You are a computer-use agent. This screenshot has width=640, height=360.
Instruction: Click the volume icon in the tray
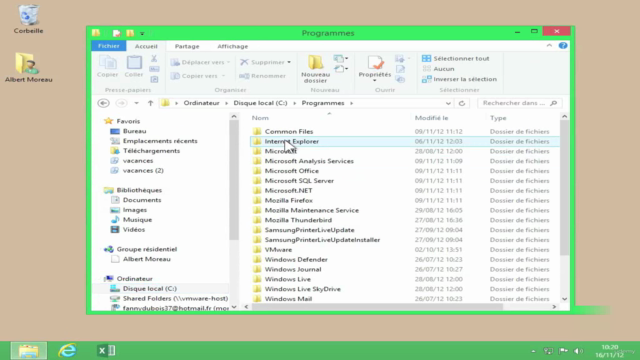coord(578,351)
